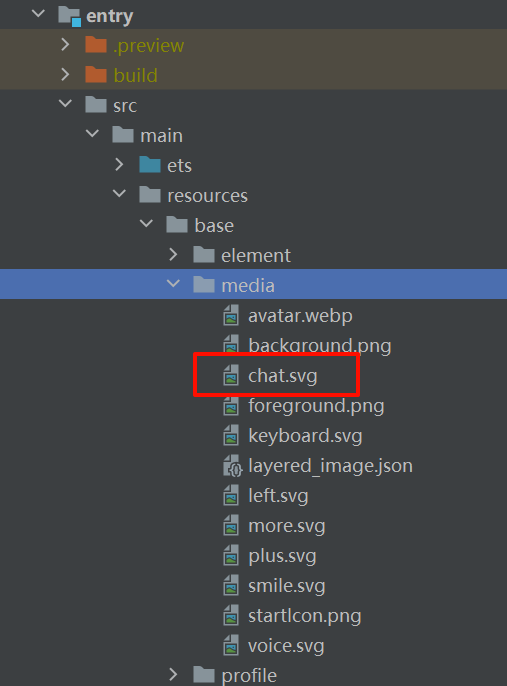
Task: Collapse the media folder chevron
Action: [x=173, y=284]
